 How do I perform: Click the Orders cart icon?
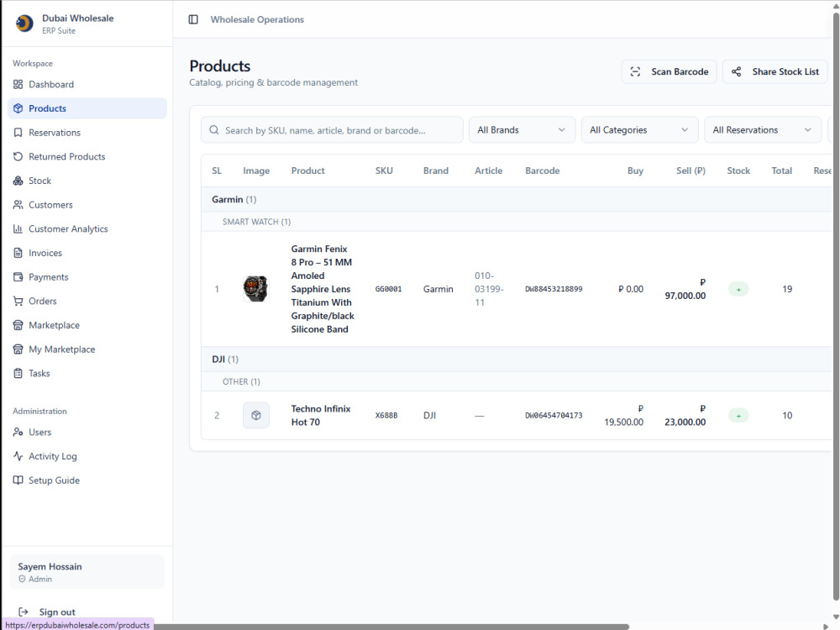(18, 301)
